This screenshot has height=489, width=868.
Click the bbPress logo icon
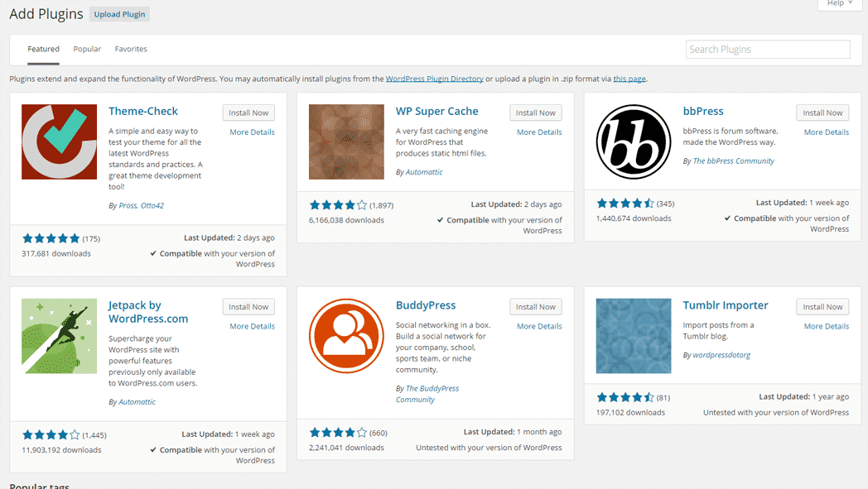point(634,141)
